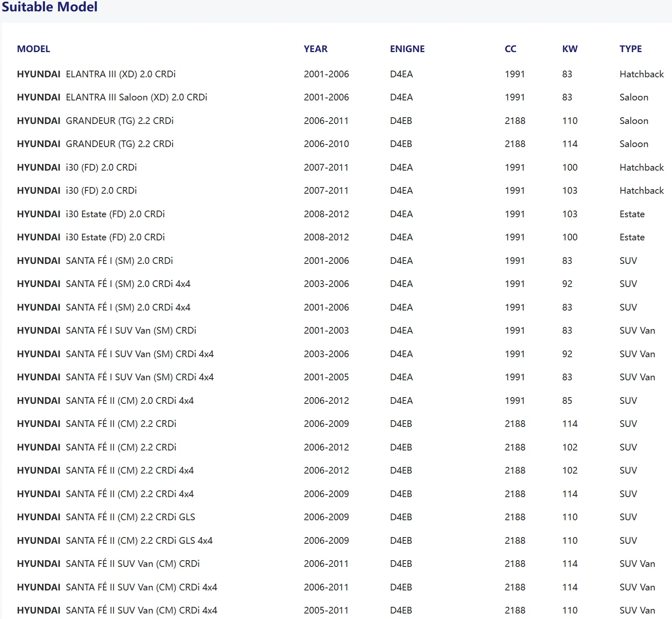Select "Estate" type in i30 Estate 100 kW row
Image resolution: width=672 pixels, height=619 pixels.
pos(632,237)
